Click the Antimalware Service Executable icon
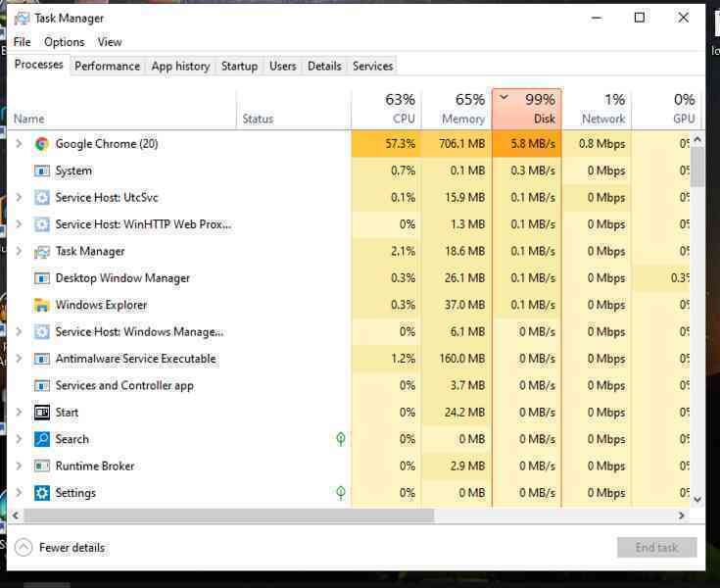Viewport: 720px width, 588px height. pos(42,359)
